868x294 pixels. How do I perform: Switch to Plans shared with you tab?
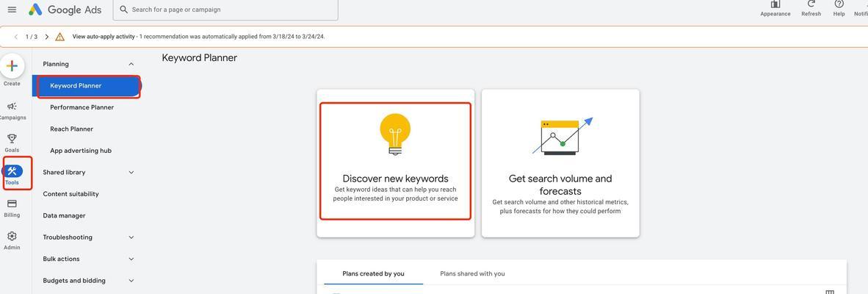(x=472, y=273)
